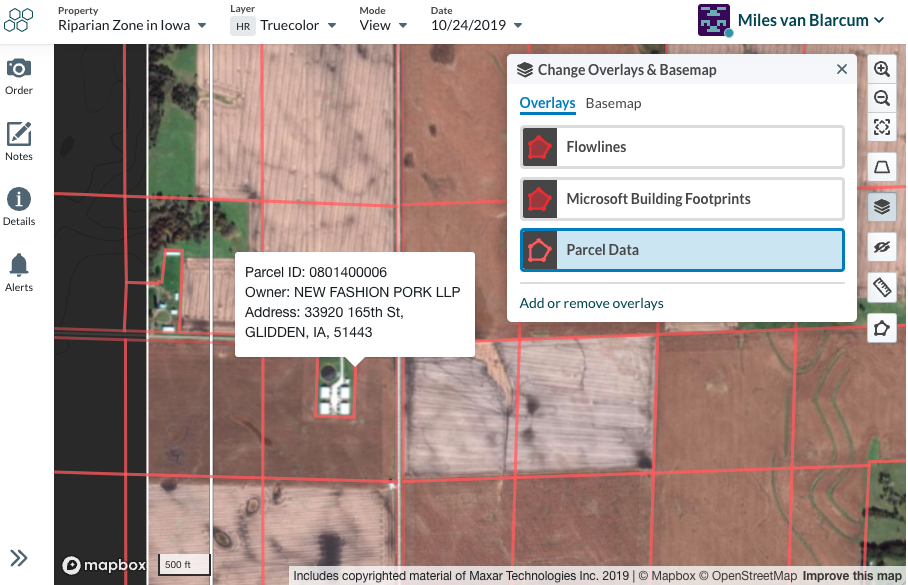Expand the HR Truecolor layer selector
This screenshot has height=585, width=908.
pyautogui.click(x=283, y=25)
